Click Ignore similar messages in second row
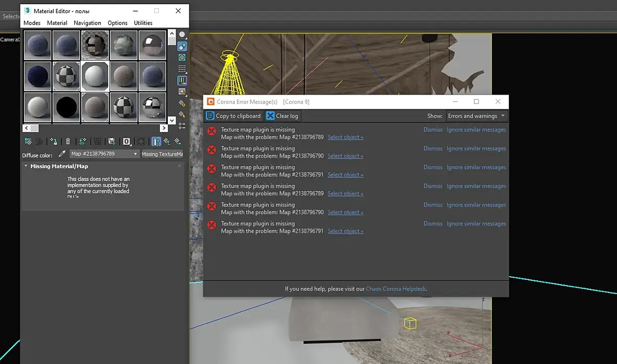This screenshot has height=364, width=617. 476,149
